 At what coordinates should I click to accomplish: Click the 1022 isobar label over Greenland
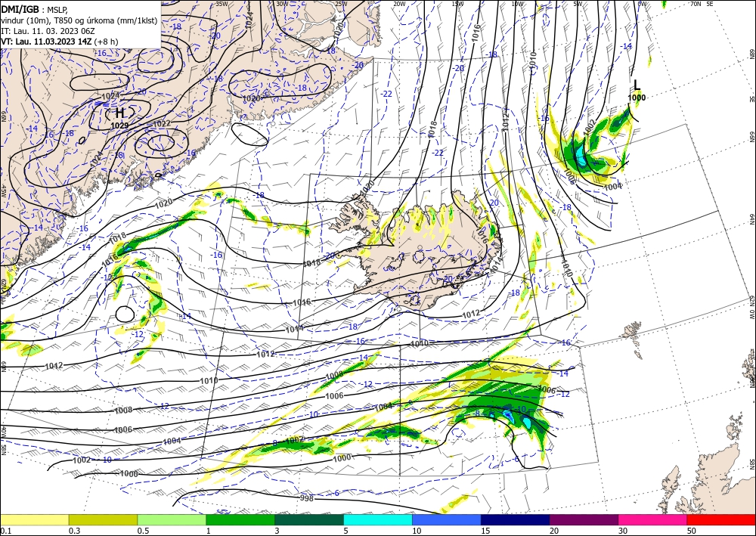point(162,124)
